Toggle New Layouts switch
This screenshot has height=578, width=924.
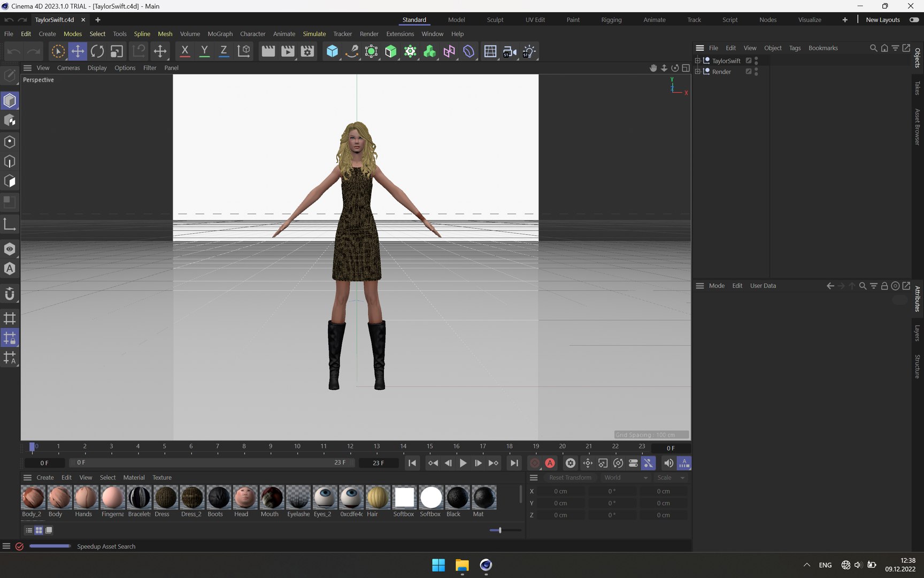(x=914, y=20)
